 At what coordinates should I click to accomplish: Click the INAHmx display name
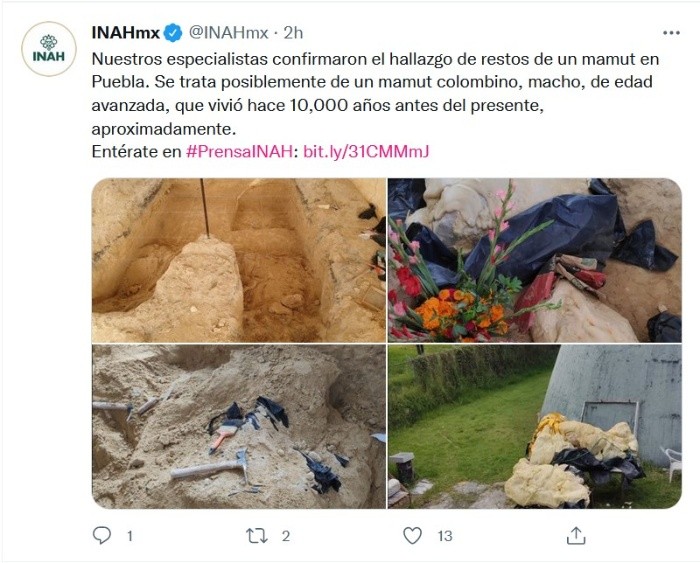click(125, 33)
